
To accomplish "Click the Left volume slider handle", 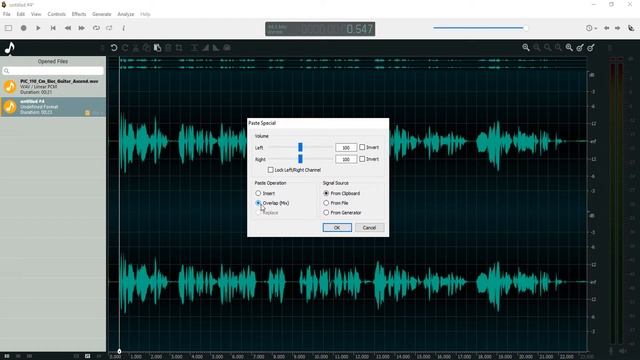I will 300,147.
